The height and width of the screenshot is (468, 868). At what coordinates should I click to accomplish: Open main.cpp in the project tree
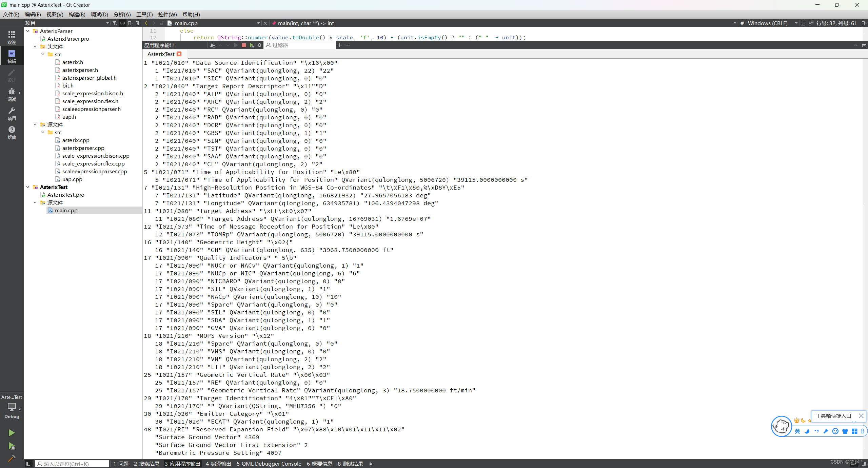(x=66, y=210)
